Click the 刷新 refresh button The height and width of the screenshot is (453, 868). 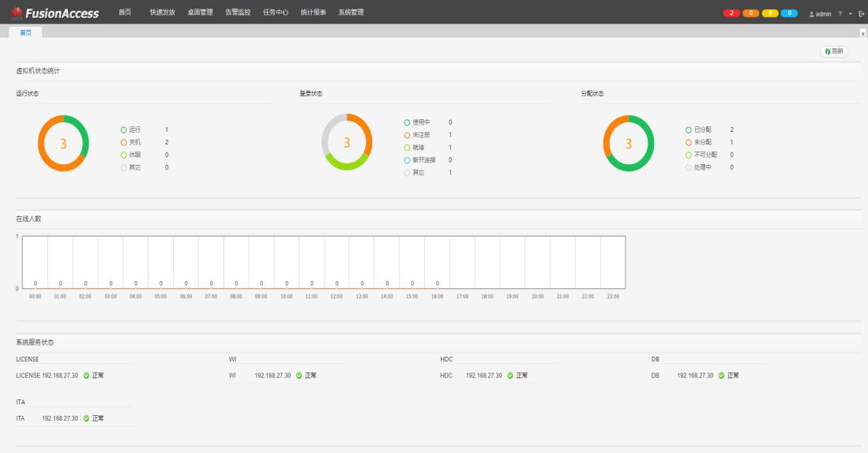click(x=834, y=51)
